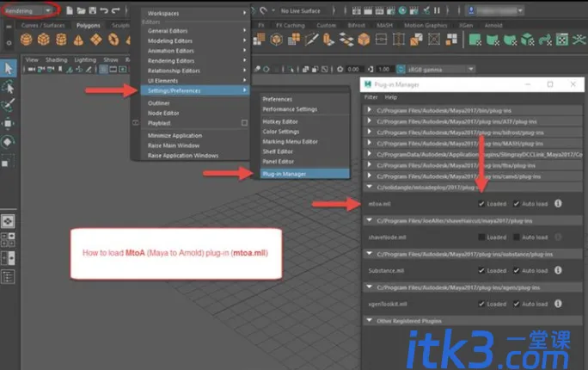
Task: Click the info icon for mtoa.mll
Action: (558, 203)
